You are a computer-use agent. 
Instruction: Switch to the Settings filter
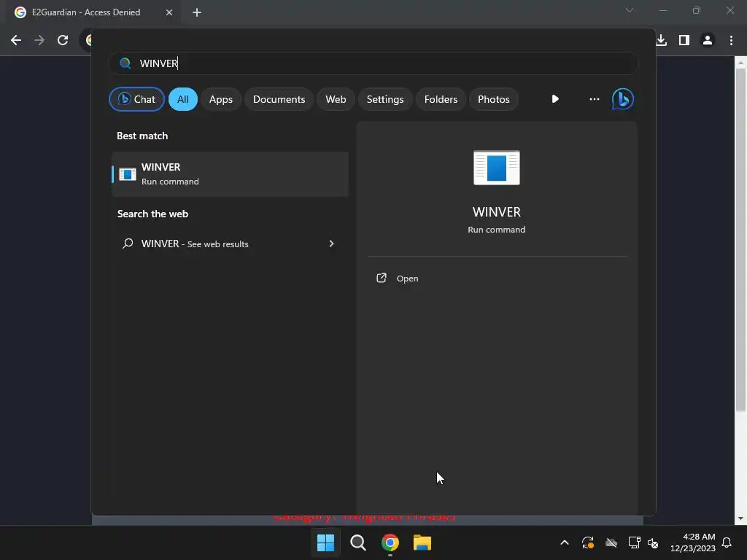(x=385, y=99)
